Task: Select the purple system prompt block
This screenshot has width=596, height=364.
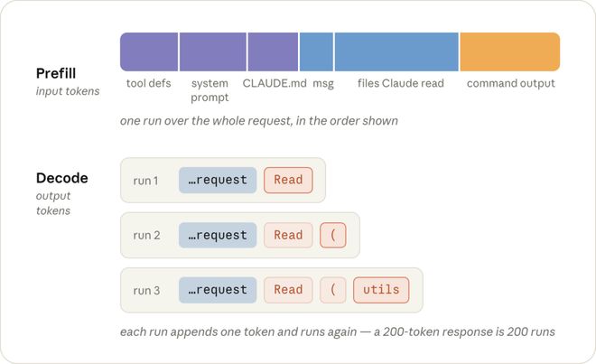Action: [213, 51]
